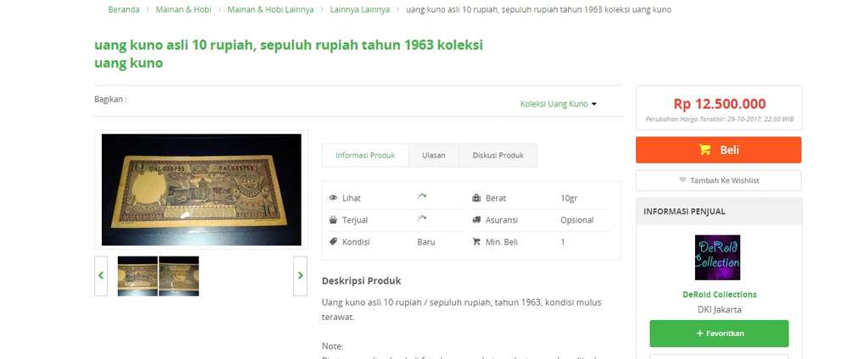Screen dimensions: 868x359
Task: Switch to the Ulasan tab
Action: [433, 156]
